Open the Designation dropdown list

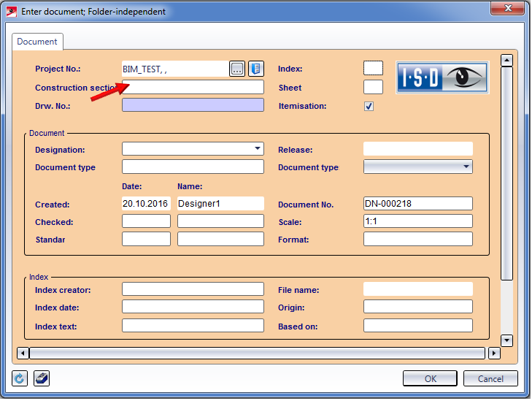tap(257, 148)
